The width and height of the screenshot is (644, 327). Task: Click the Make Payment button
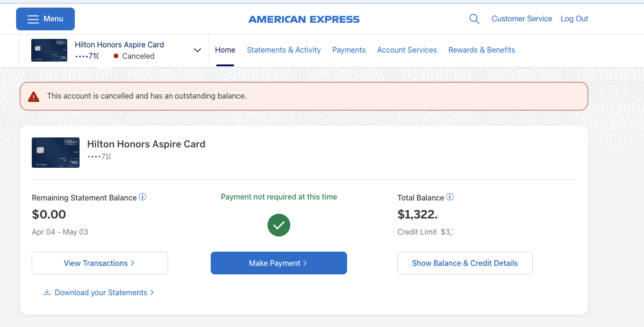tap(279, 263)
